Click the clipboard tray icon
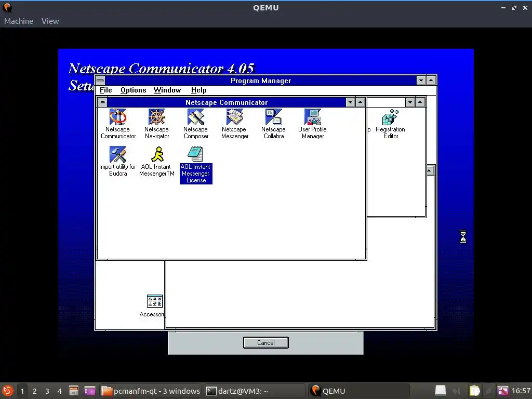 pos(474,391)
